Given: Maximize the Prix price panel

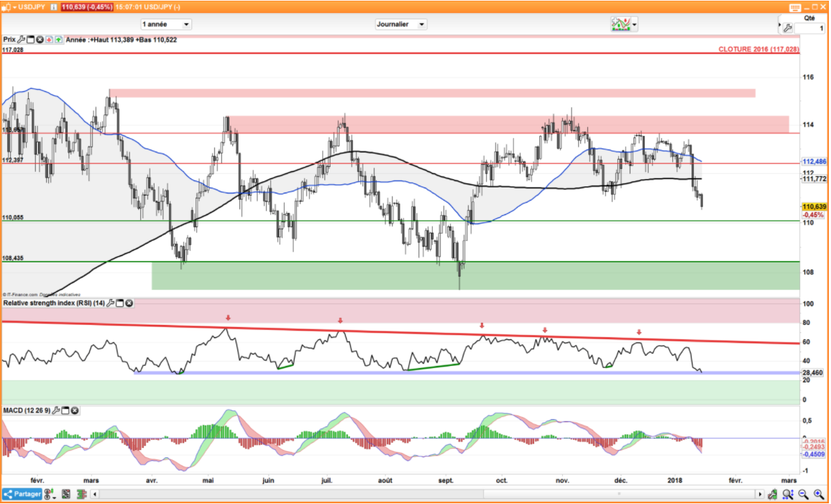Looking at the screenshot, I should coord(31,40).
